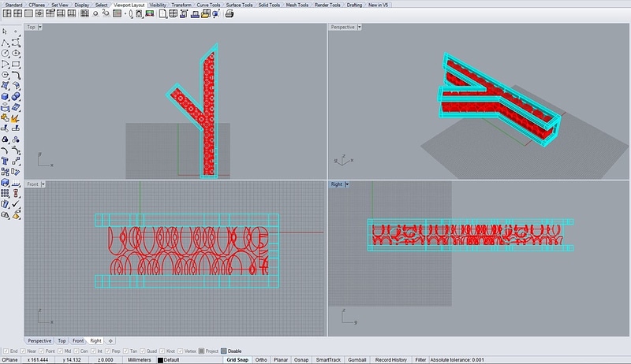Toggle Gumball in status bar
The height and width of the screenshot is (364, 631).
point(357,360)
